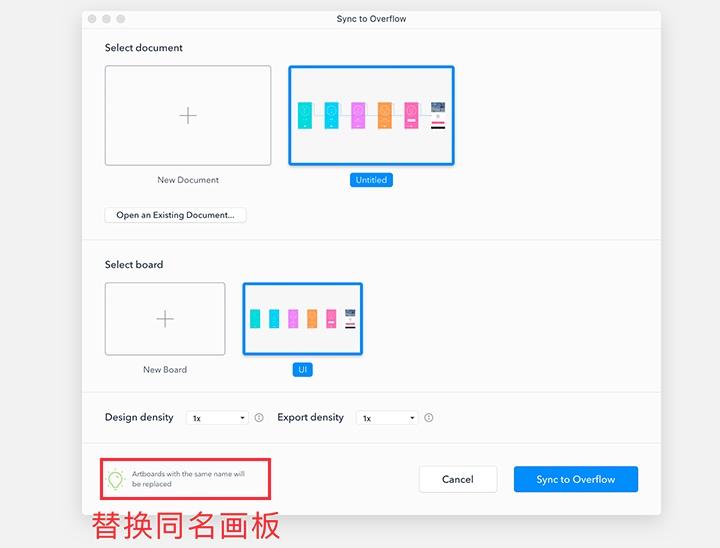720x548 pixels.
Task: Select the Untitled document thumbnail
Action: point(371,115)
